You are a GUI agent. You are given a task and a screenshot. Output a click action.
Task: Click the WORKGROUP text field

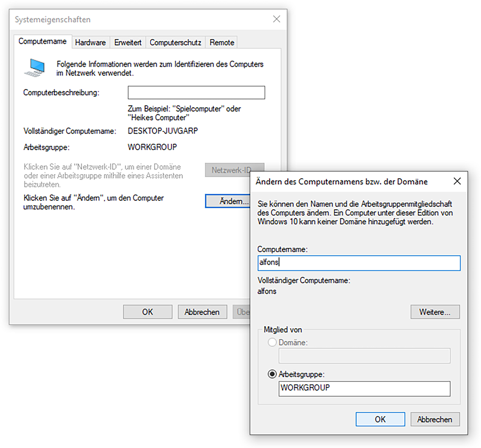[364, 388]
